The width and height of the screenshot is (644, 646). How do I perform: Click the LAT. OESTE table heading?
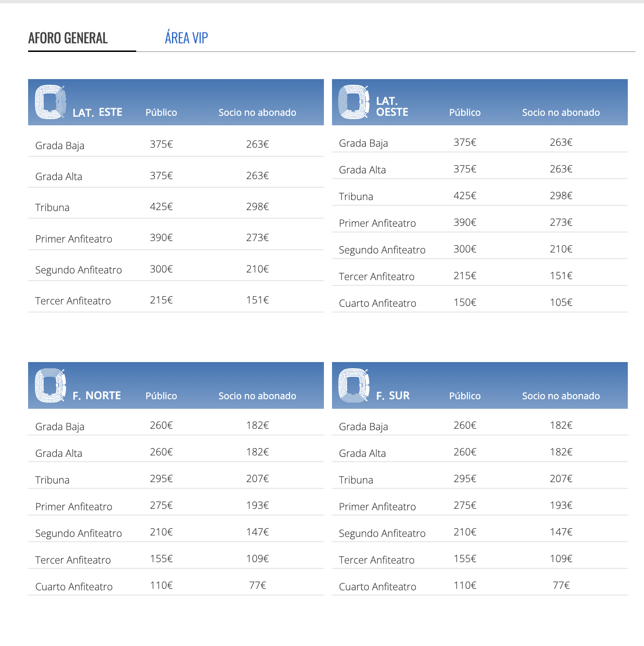tap(392, 107)
